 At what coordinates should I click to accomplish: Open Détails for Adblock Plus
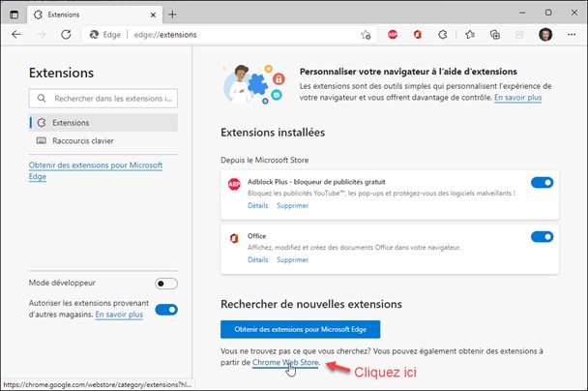(x=257, y=205)
